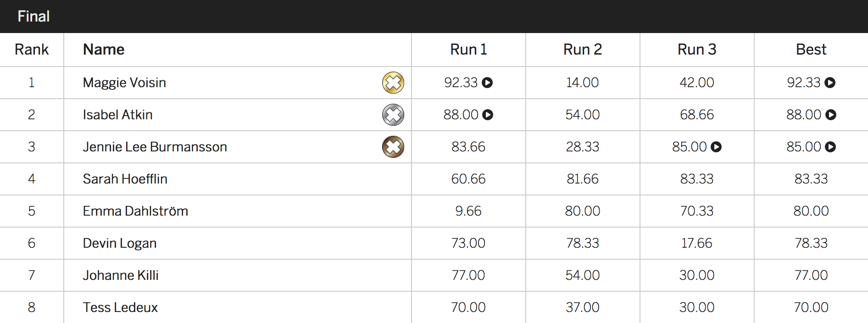Screen dimensions: 868x323
Task: Open Tess Ledeux's athlete entry
Action: (x=120, y=307)
